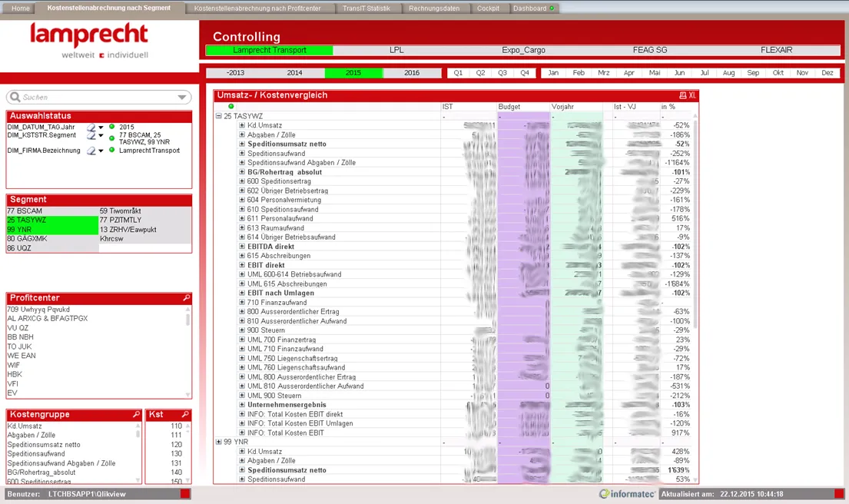Select month Okt
849x504 pixels.
(x=778, y=72)
